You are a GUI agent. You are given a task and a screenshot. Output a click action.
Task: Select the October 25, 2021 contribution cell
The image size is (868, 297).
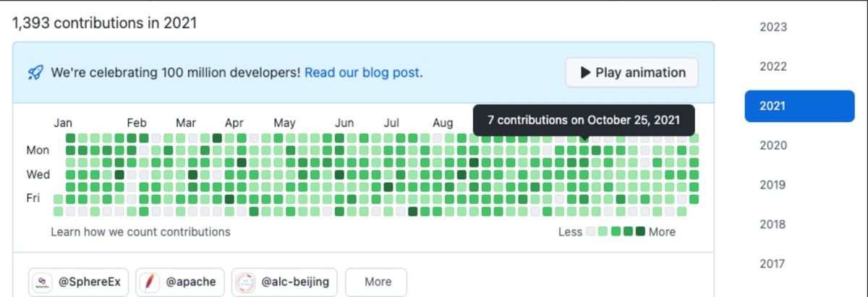click(584, 150)
